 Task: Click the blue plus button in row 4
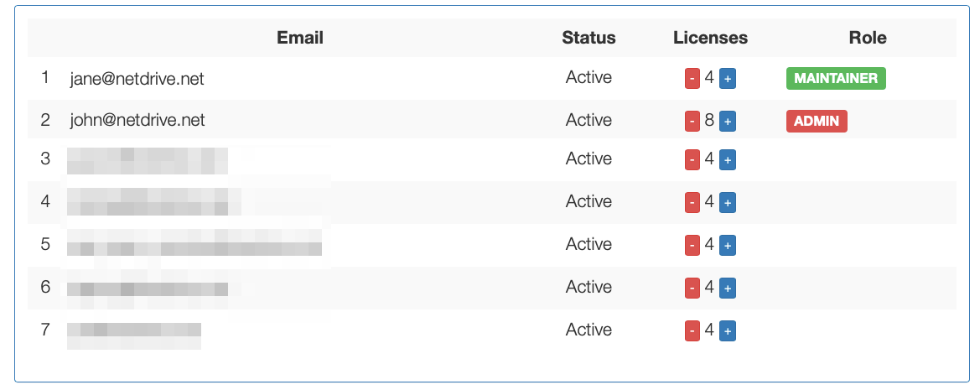pyautogui.click(x=728, y=202)
